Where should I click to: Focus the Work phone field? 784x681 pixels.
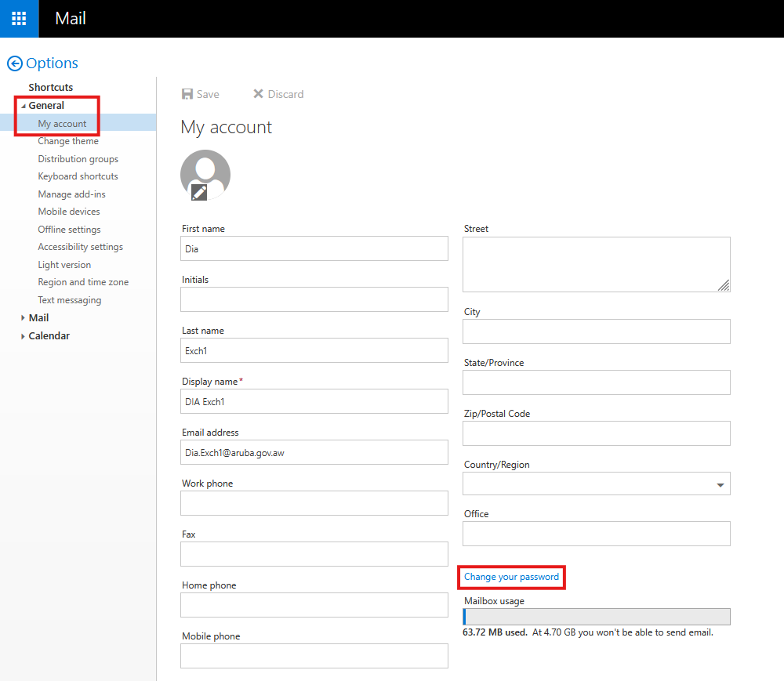[x=314, y=503]
